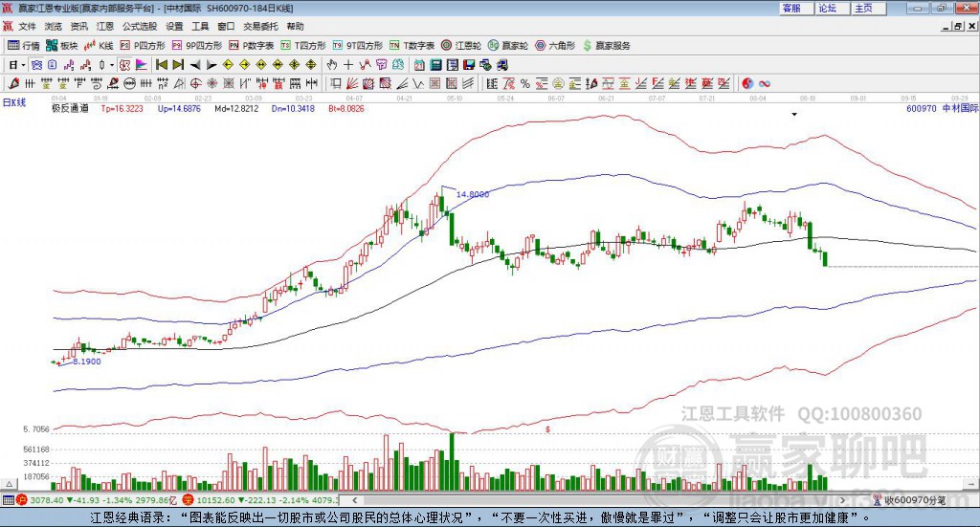Expand the 日 period dropdown arrow

click(x=22, y=65)
